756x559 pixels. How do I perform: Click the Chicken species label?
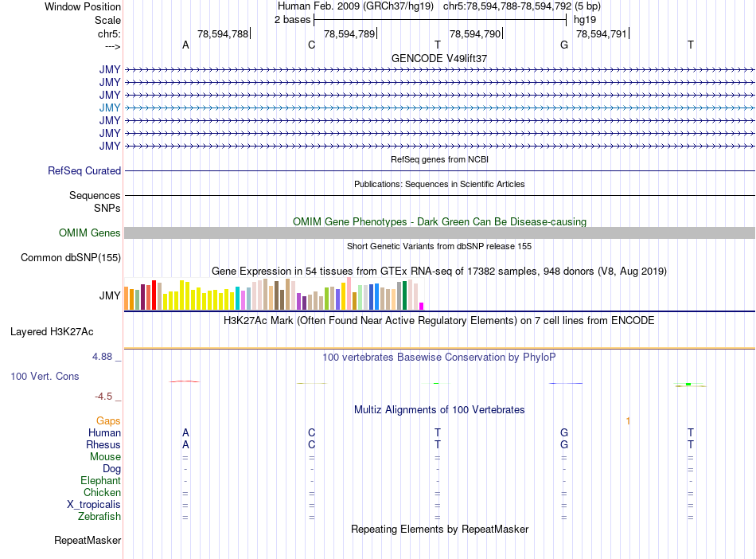(x=102, y=492)
